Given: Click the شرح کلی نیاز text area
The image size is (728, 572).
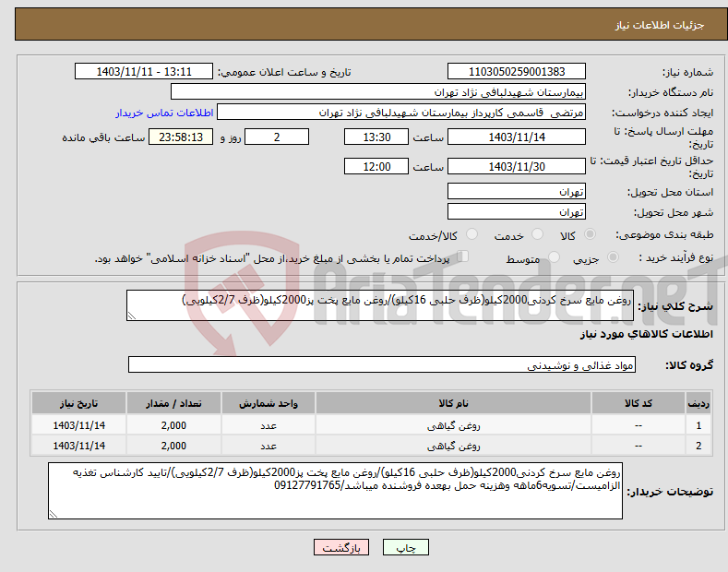Looking at the screenshot, I should [380, 305].
